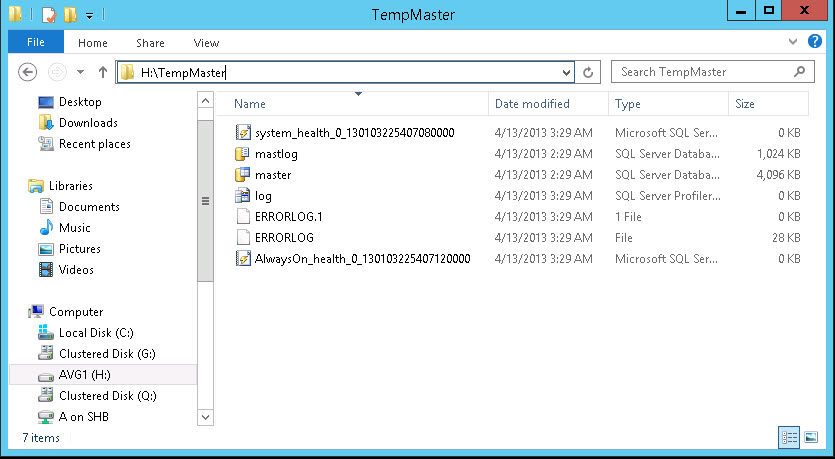
Task: Open the File ribbon tab
Action: (36, 42)
